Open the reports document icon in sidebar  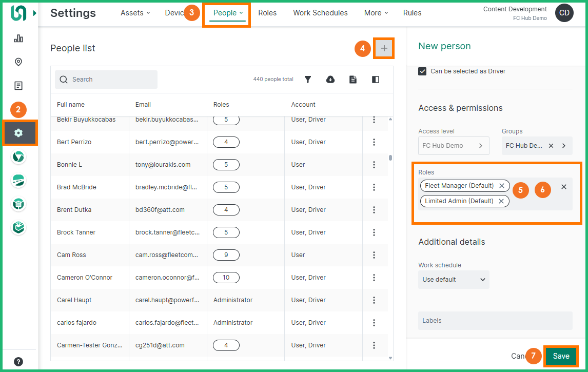click(x=18, y=86)
